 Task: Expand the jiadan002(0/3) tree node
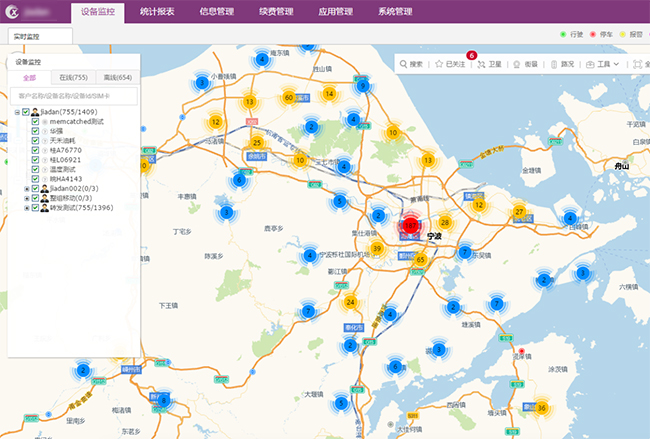tap(27, 188)
